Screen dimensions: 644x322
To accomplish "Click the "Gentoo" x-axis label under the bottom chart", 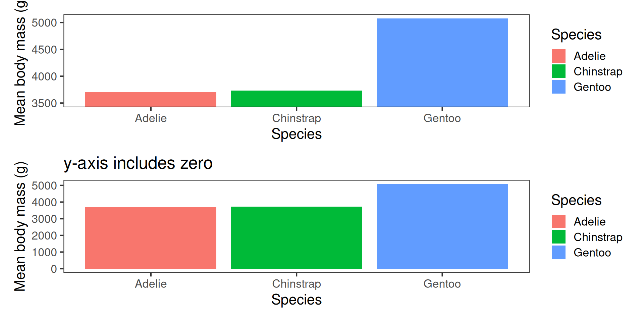I will [442, 284].
